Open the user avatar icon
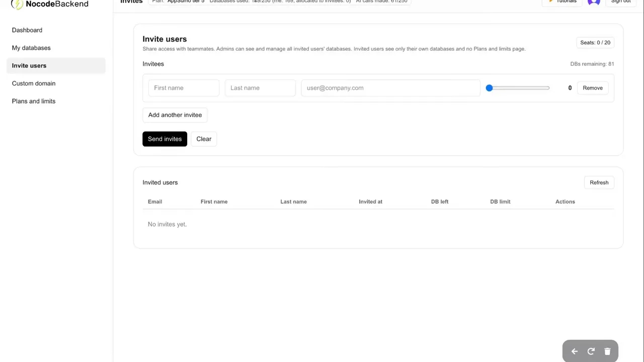The width and height of the screenshot is (644, 362). click(x=594, y=2)
